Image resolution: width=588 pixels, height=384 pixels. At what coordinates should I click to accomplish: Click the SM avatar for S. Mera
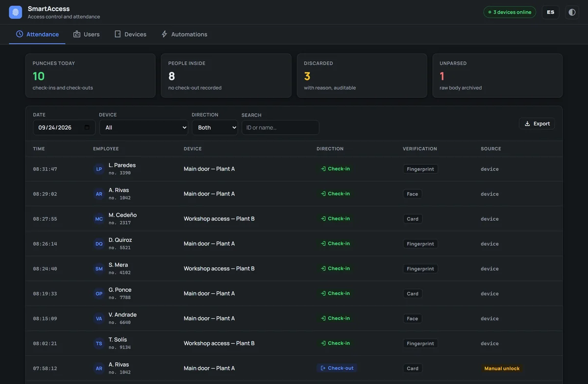[x=99, y=269]
